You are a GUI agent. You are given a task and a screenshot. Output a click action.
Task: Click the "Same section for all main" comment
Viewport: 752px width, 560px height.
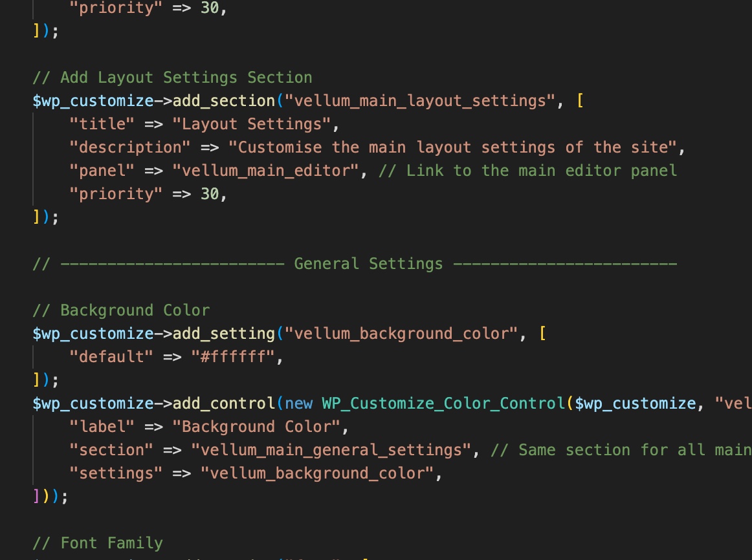point(621,450)
